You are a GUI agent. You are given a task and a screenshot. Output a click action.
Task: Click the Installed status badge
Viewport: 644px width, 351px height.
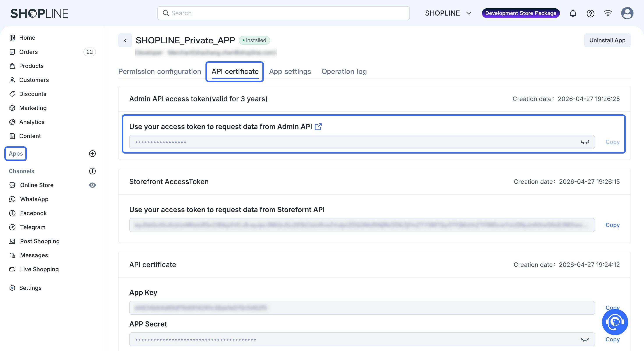pyautogui.click(x=254, y=40)
